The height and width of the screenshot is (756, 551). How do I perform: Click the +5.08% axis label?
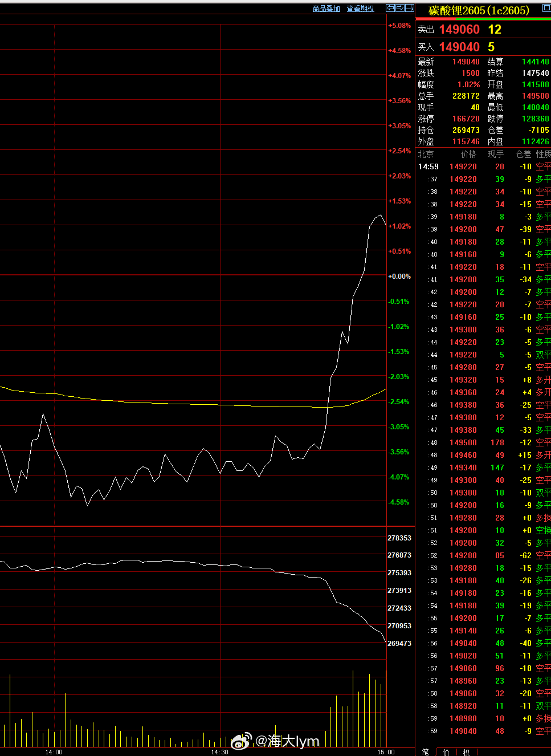pos(399,26)
